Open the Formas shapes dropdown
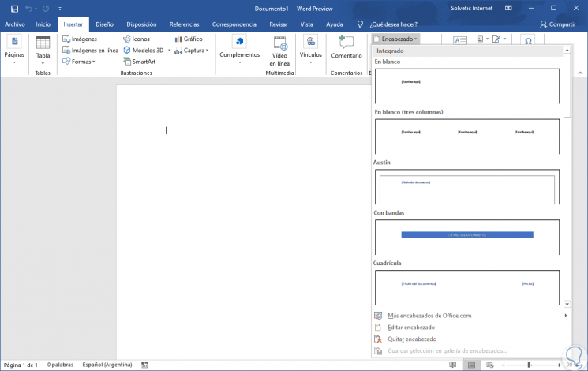This screenshot has height=371, width=588. point(79,62)
